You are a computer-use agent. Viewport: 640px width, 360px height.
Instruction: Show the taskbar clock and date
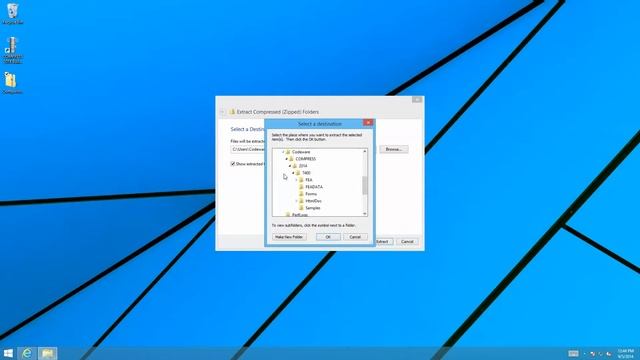[625, 353]
